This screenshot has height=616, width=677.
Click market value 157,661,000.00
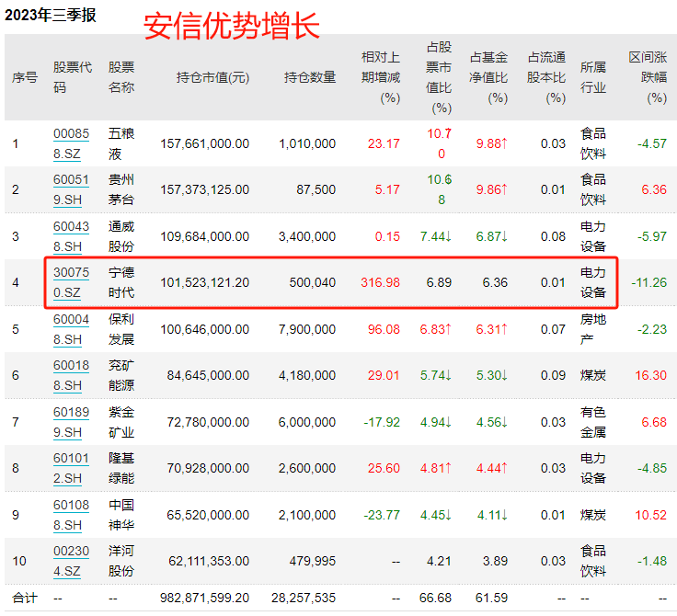[x=204, y=143]
